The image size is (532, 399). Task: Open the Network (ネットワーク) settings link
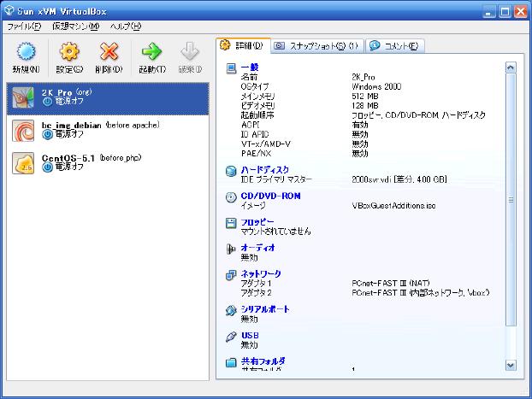click(x=261, y=273)
